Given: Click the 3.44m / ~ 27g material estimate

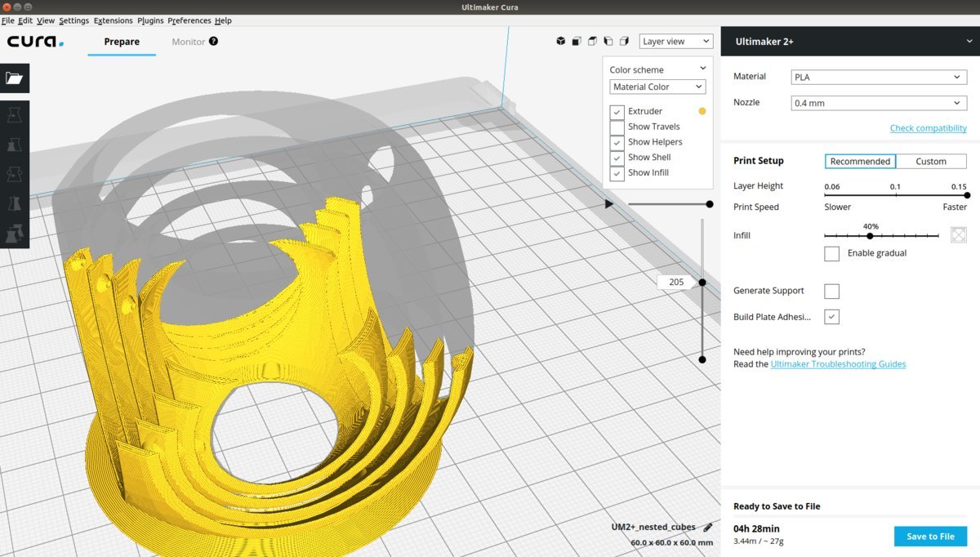Looking at the screenshot, I should (759, 541).
